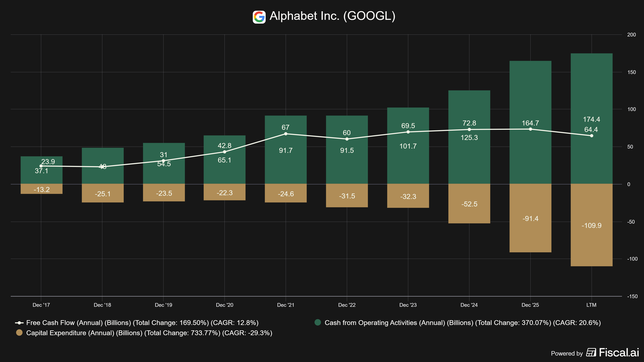
Task: Click the Dec '25 x-axis label
Action: tap(530, 305)
